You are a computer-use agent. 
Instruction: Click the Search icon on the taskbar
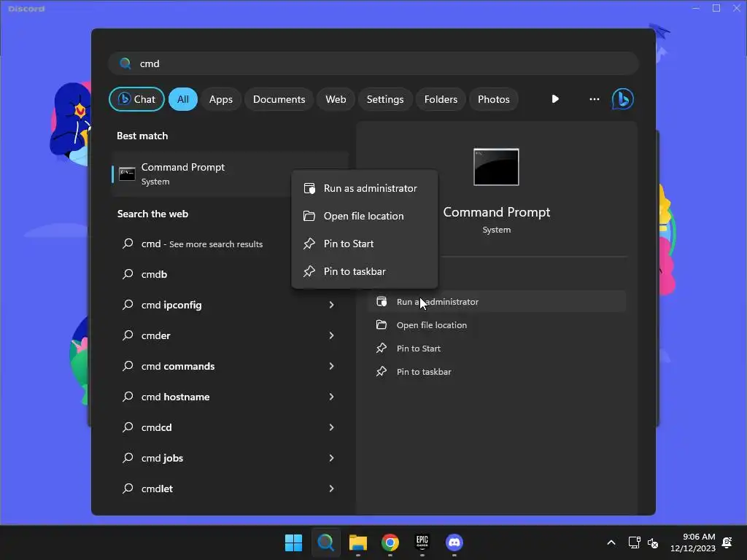coord(326,542)
